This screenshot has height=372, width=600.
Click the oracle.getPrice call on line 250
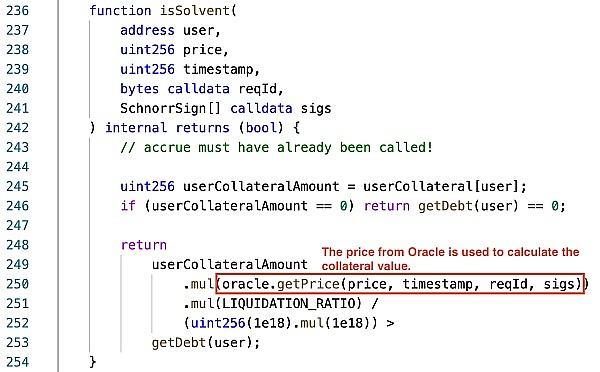point(399,284)
